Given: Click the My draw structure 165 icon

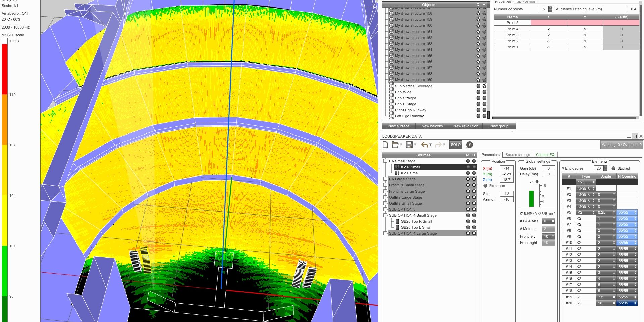Looking at the screenshot, I should point(391,56).
